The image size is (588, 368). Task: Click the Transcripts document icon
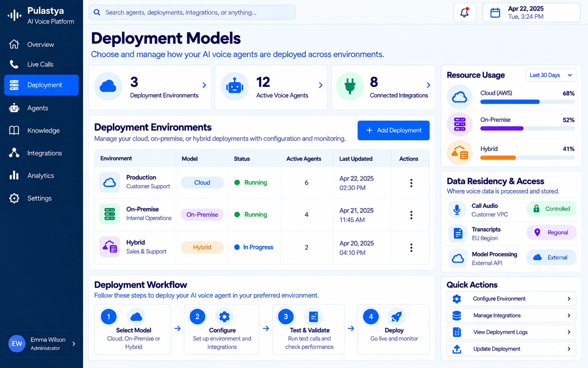458,233
